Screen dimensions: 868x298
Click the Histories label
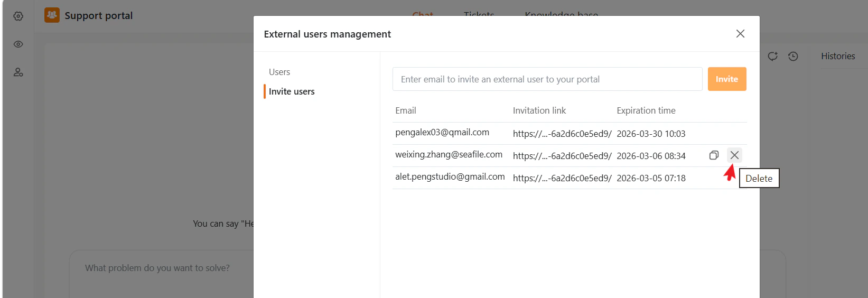838,56
